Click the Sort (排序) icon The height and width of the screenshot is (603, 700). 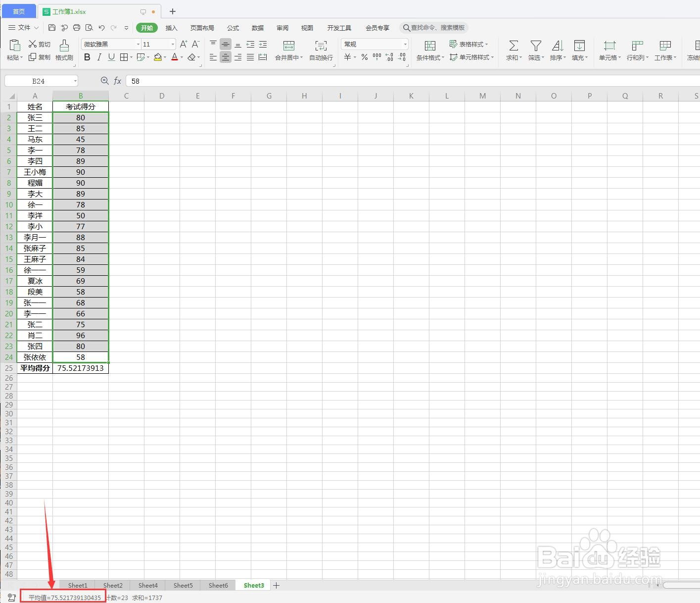click(x=558, y=46)
